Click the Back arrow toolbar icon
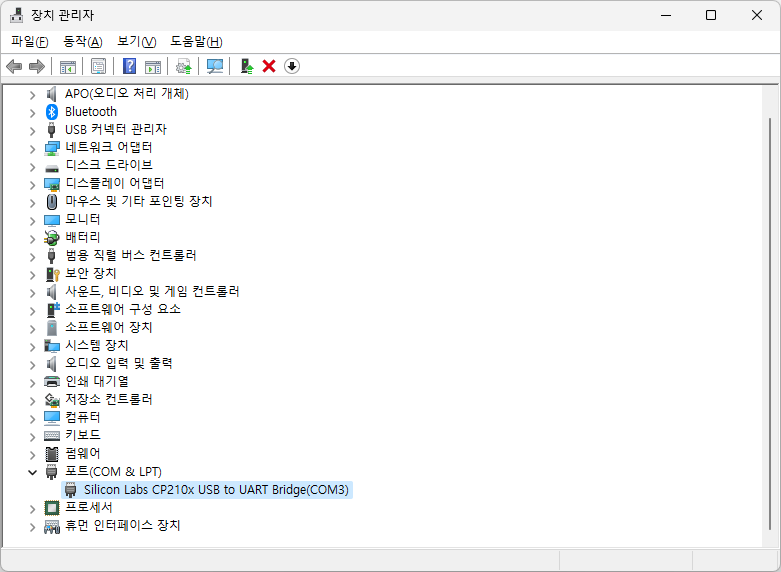781x572 pixels. point(14,66)
